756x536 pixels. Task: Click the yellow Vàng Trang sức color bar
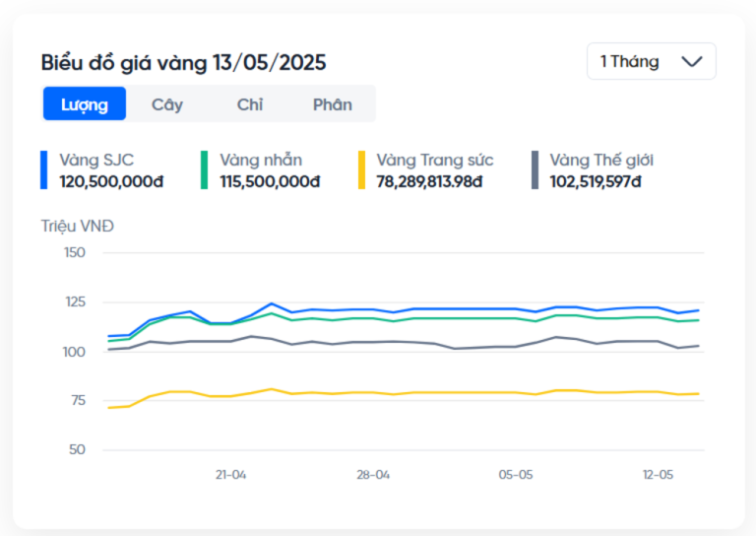pos(361,169)
